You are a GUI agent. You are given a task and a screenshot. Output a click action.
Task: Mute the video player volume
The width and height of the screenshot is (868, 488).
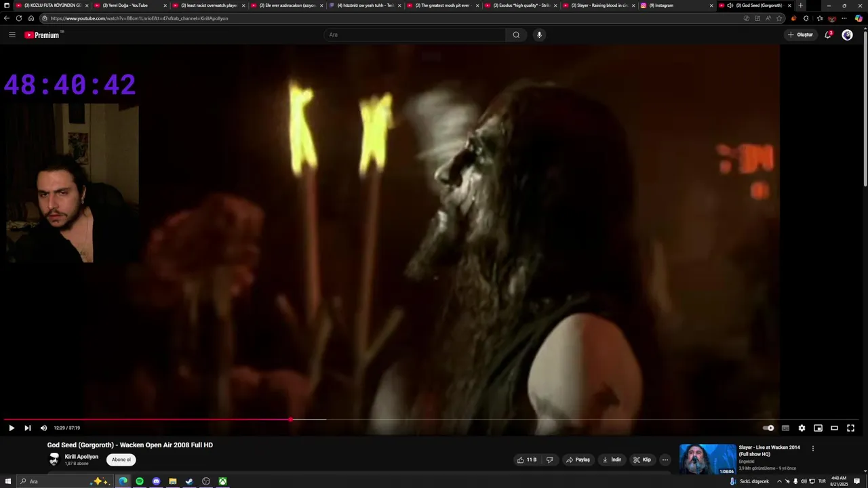tap(43, 428)
